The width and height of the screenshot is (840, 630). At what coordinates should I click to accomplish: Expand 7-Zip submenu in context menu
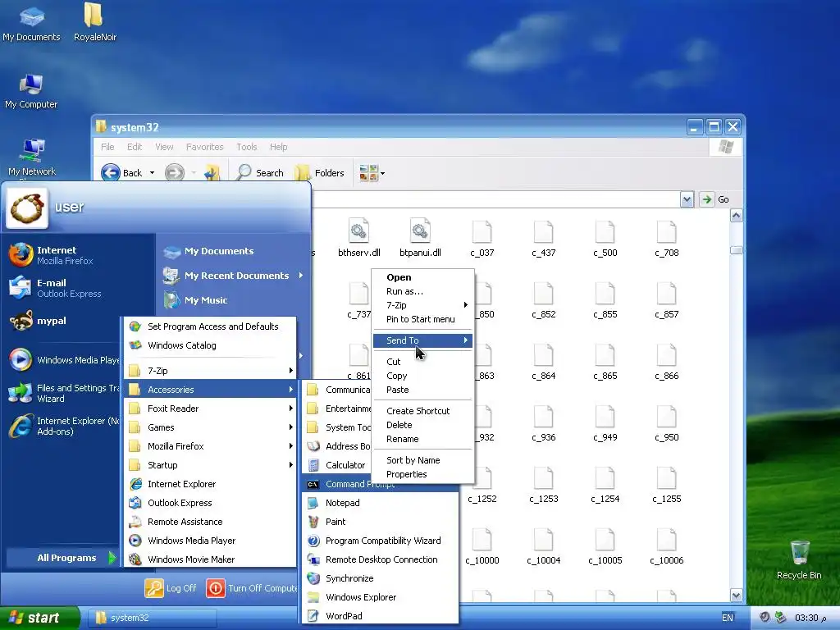click(x=422, y=305)
